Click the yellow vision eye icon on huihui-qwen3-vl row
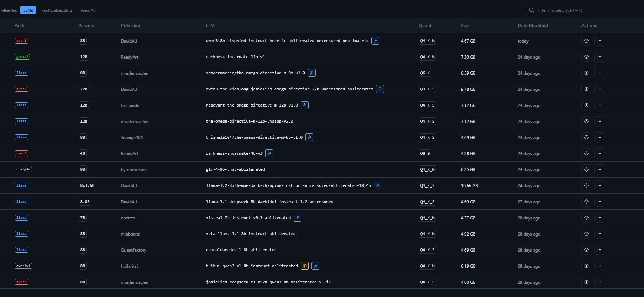Image resolution: width=644 pixels, height=297 pixels. click(305, 266)
